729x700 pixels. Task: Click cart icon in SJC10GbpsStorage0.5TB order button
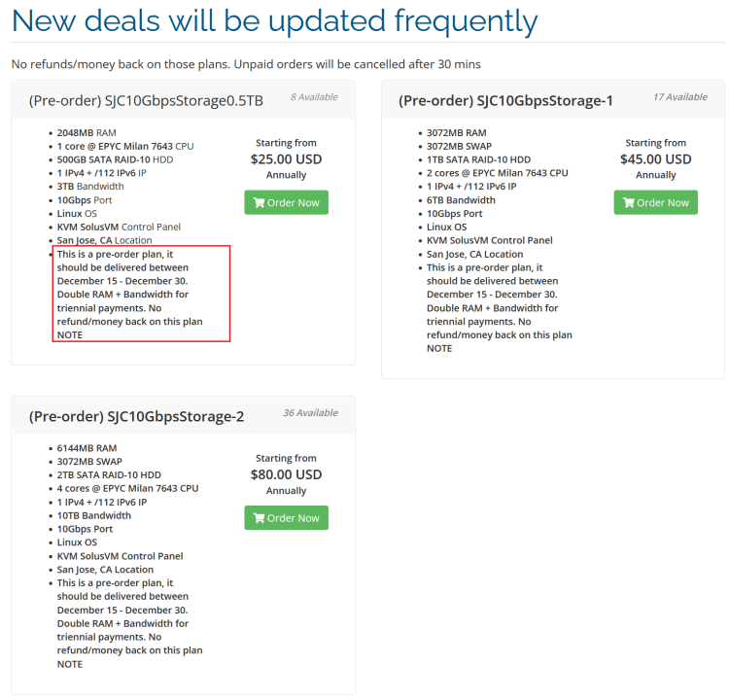pyautogui.click(x=259, y=203)
